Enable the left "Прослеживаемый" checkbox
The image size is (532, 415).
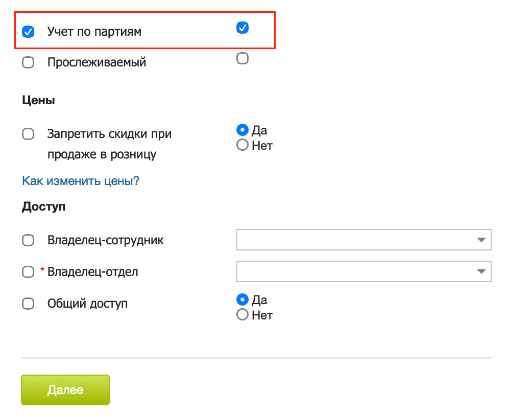(28, 62)
